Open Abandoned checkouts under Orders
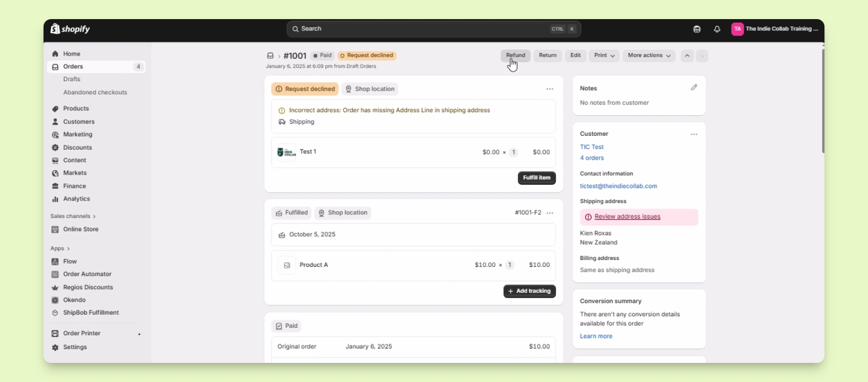 (95, 92)
